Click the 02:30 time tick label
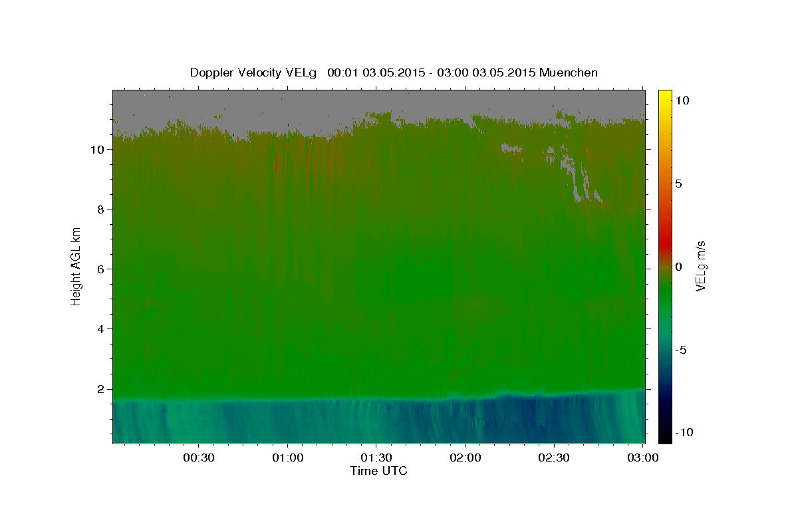This screenshot has width=798, height=532. pyautogui.click(x=553, y=458)
